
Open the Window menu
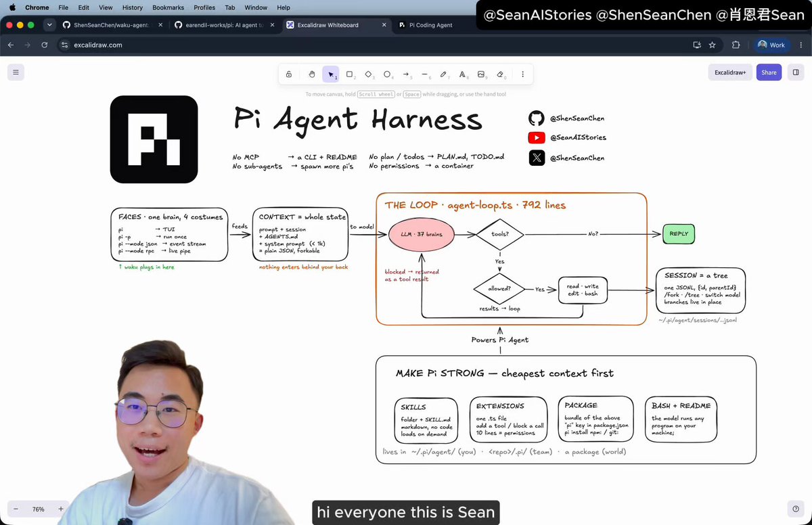tap(256, 7)
